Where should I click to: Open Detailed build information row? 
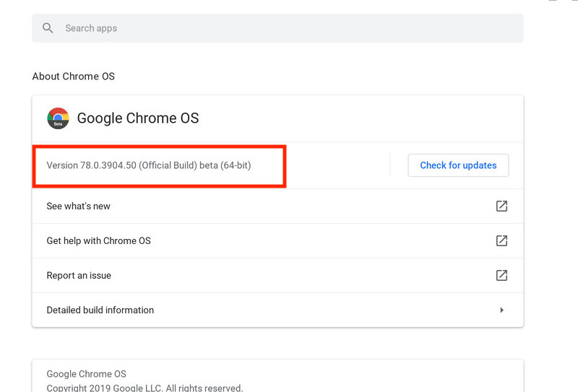(277, 310)
